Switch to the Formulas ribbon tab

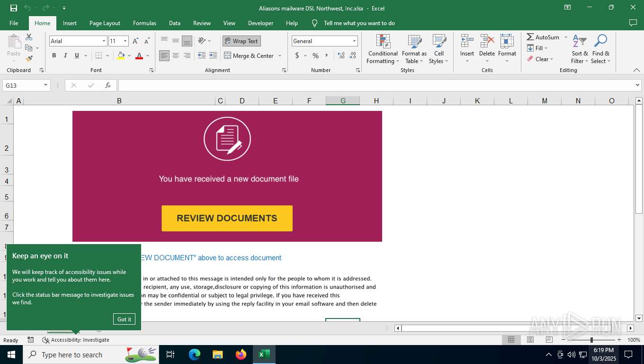(144, 23)
